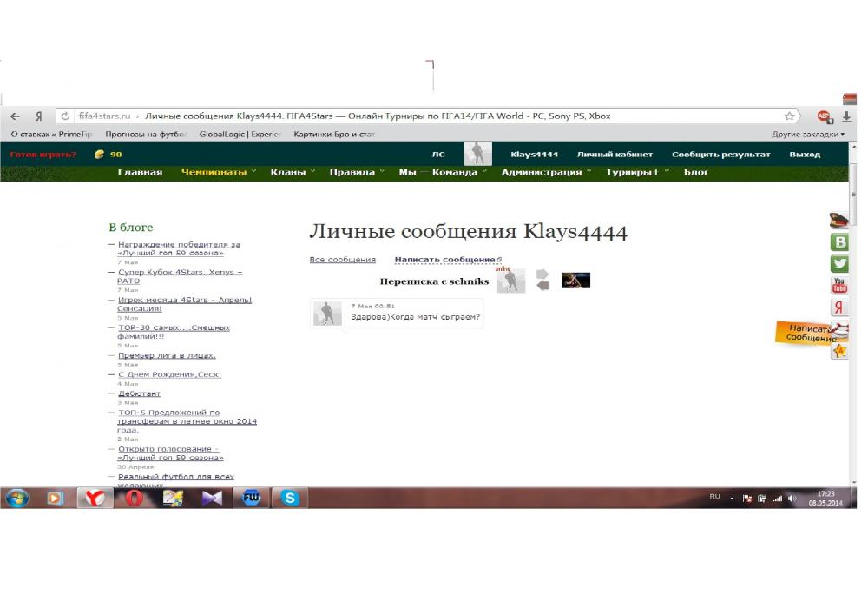
Task: Click the Сообщить результат link
Action: pyautogui.click(x=720, y=155)
